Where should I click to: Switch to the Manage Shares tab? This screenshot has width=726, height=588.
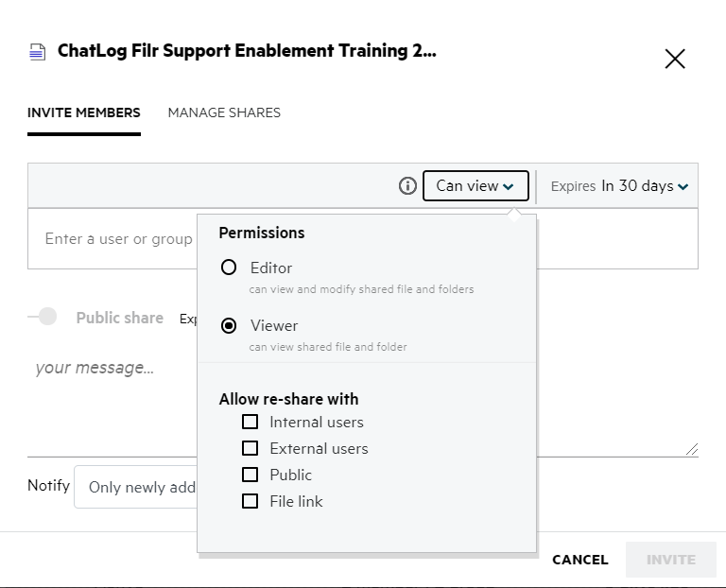tap(224, 112)
